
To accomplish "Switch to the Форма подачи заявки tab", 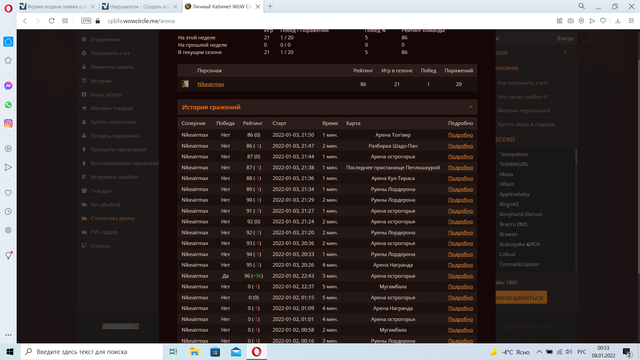I will click(57, 7).
